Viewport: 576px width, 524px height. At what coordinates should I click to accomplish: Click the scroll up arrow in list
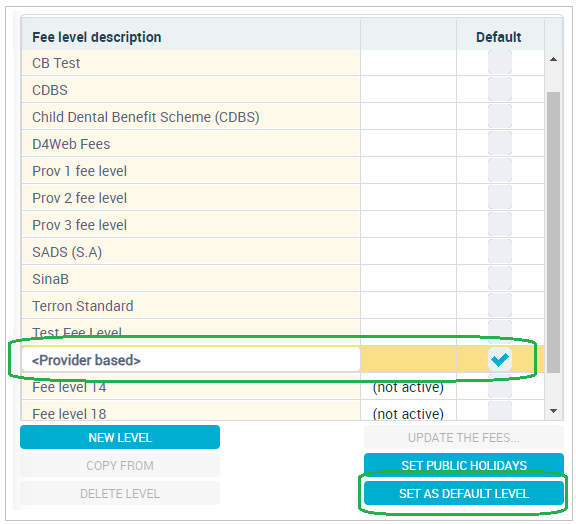pos(553,59)
